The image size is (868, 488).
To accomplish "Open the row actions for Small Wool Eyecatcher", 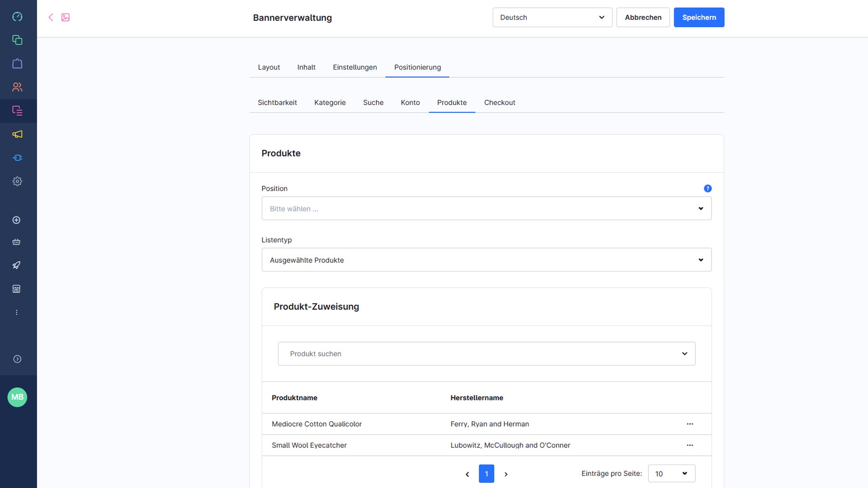I will (x=689, y=445).
